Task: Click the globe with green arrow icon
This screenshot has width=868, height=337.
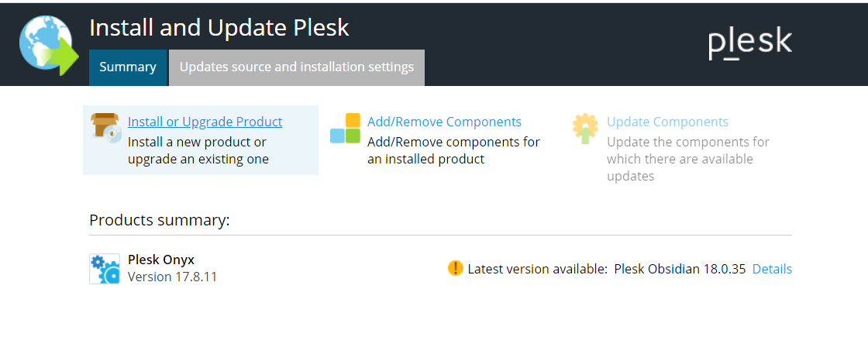Action: (x=49, y=46)
